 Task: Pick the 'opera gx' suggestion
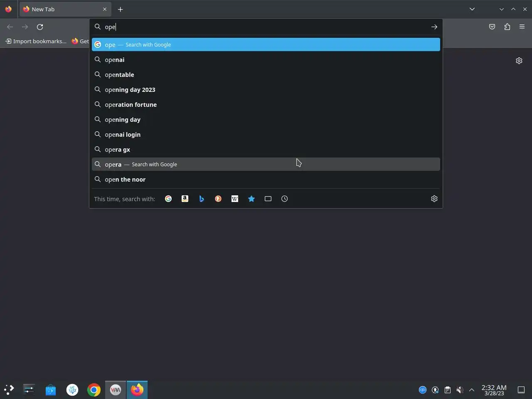coord(266,149)
